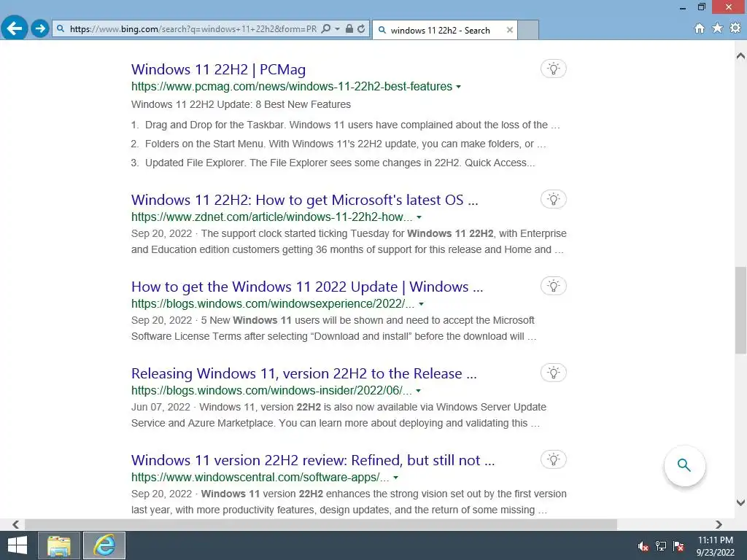Viewport: 747px width, 560px height.
Task: Open a new tab with the blank tab button
Action: (x=528, y=30)
